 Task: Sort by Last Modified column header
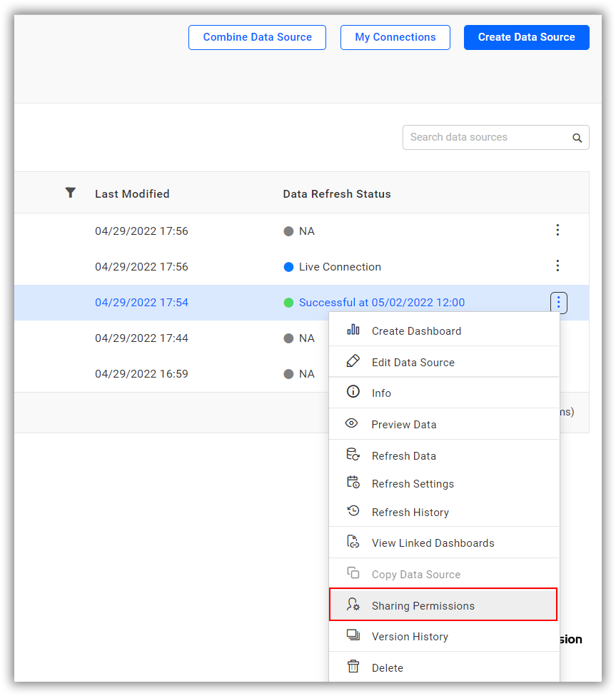[132, 194]
